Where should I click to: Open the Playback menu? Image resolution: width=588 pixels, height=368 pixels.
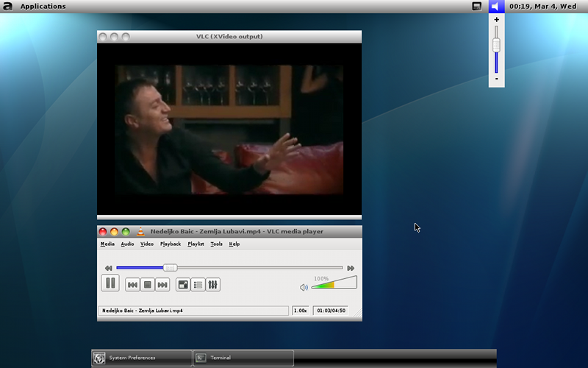click(x=171, y=244)
